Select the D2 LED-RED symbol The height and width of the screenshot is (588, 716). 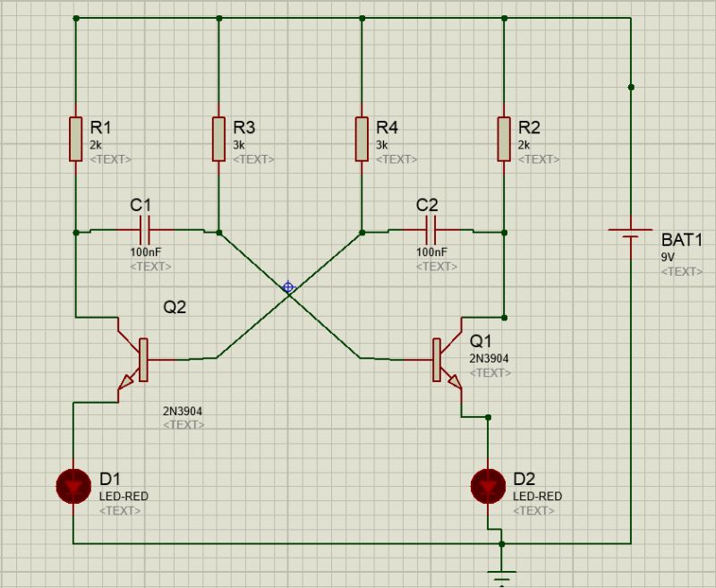(x=486, y=486)
